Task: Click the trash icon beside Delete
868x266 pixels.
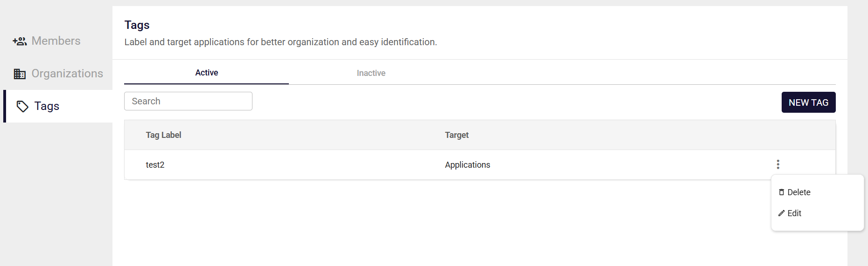Action: pos(781,192)
